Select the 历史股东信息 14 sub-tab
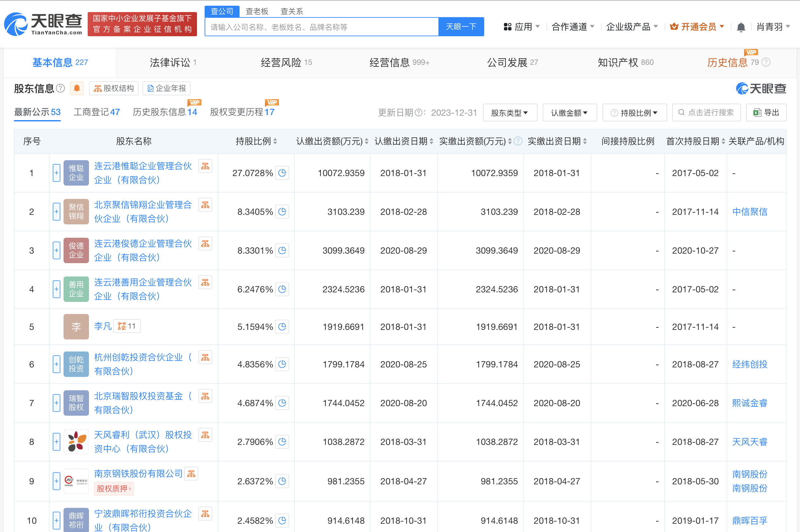The width and height of the screenshot is (800, 532). pyautogui.click(x=165, y=112)
